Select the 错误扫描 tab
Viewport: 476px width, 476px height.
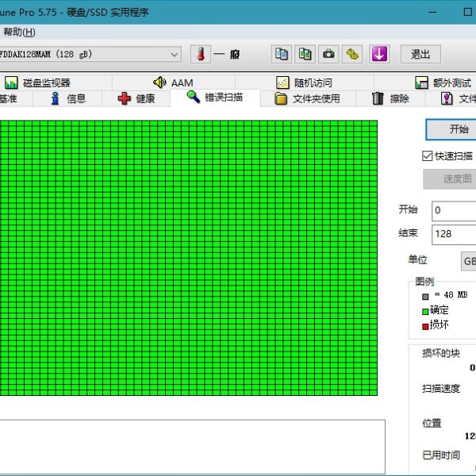coord(215,98)
